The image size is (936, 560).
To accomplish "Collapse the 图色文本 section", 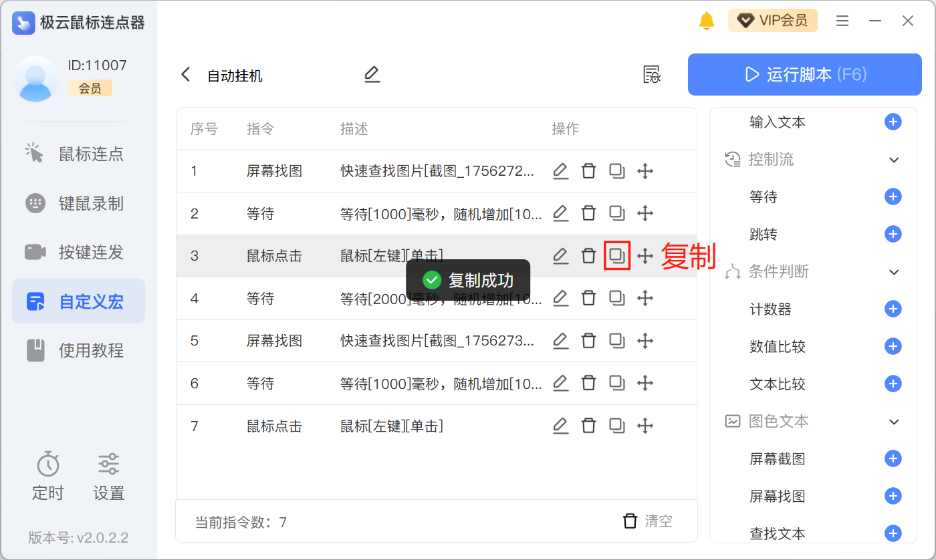I will pos(894,422).
